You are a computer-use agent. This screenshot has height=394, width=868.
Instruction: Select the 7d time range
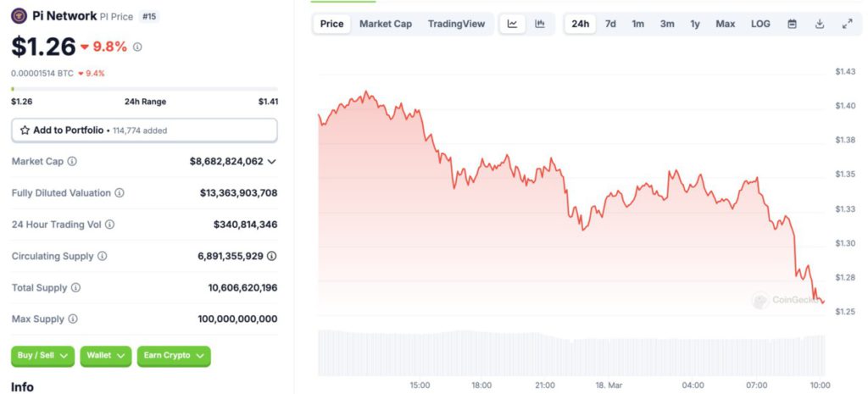(610, 24)
